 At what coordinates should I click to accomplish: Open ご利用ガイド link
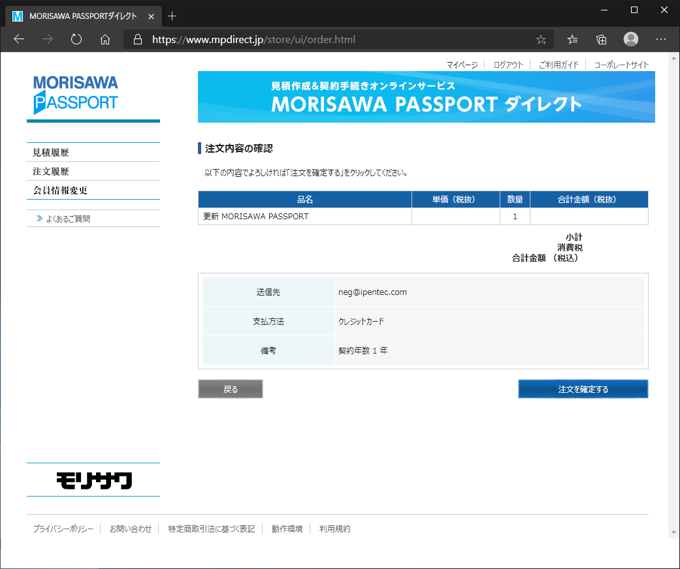tap(559, 65)
